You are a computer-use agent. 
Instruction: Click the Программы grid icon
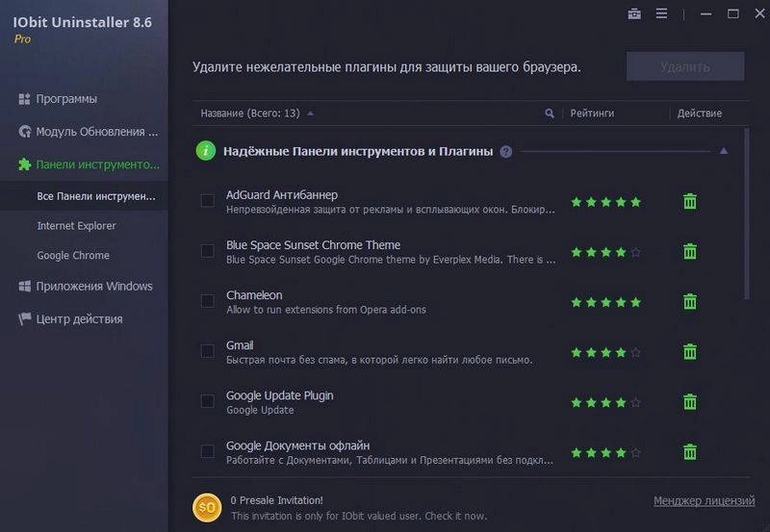[x=24, y=99]
